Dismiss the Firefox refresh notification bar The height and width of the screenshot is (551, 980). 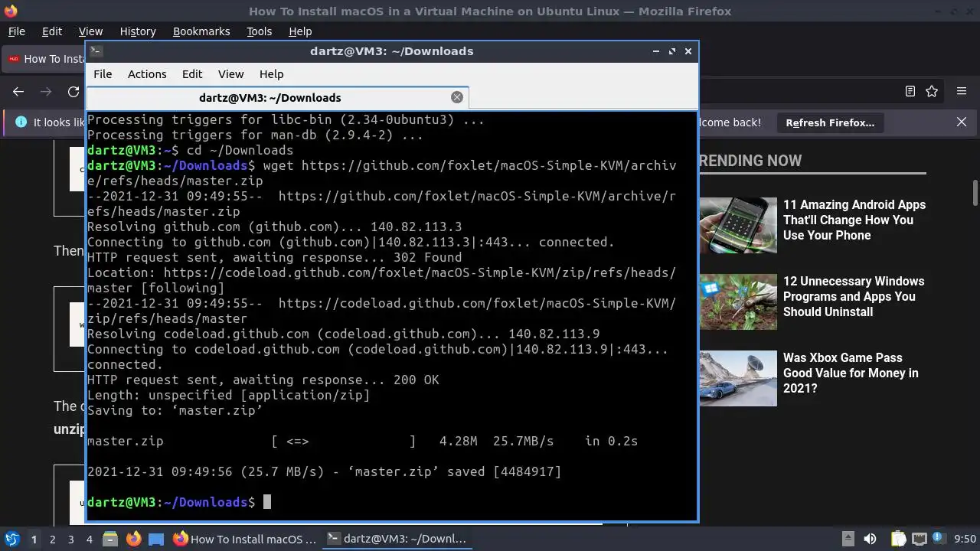(962, 122)
